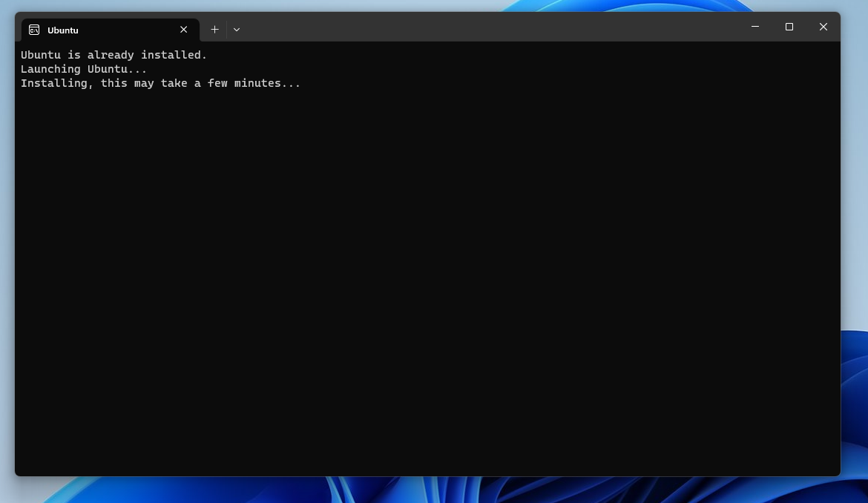Minimize the terminal window
This screenshot has height=503, width=868.
pyautogui.click(x=754, y=27)
